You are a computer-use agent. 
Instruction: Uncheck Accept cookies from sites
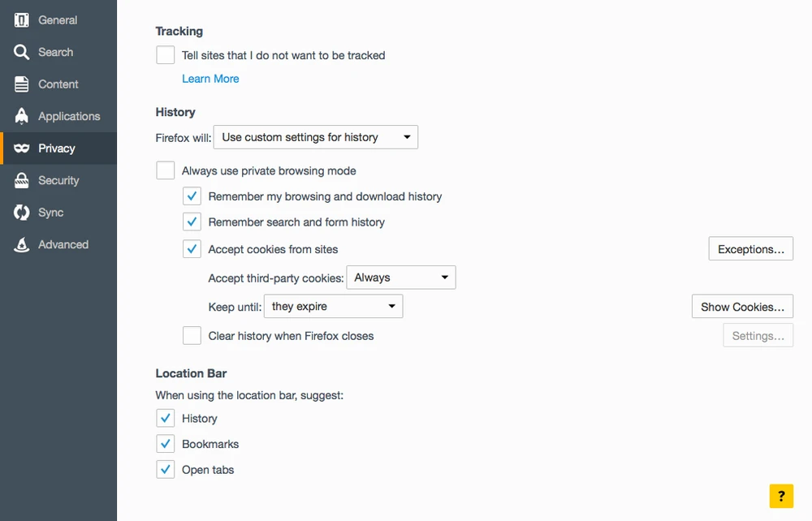coord(192,249)
